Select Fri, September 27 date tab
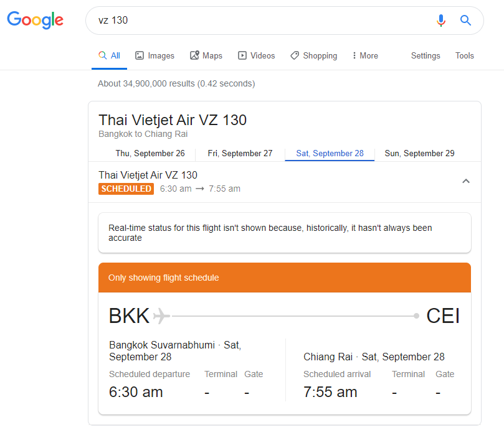Image resolution: width=504 pixels, height=430 pixels. 240,153
